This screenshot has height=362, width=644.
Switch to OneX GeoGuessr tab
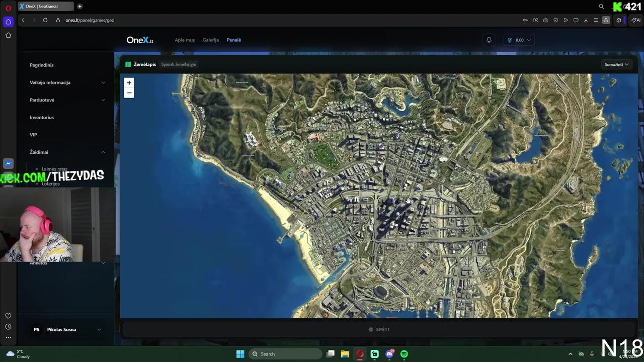click(x=45, y=7)
